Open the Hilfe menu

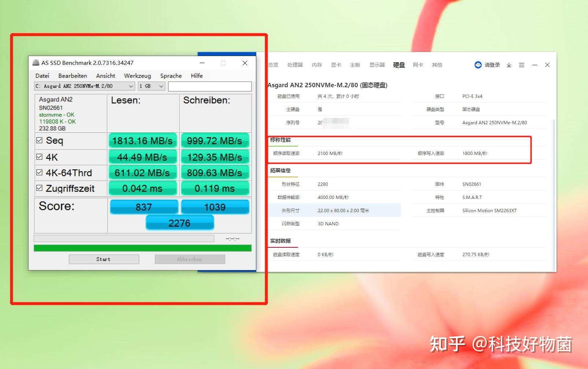point(197,76)
